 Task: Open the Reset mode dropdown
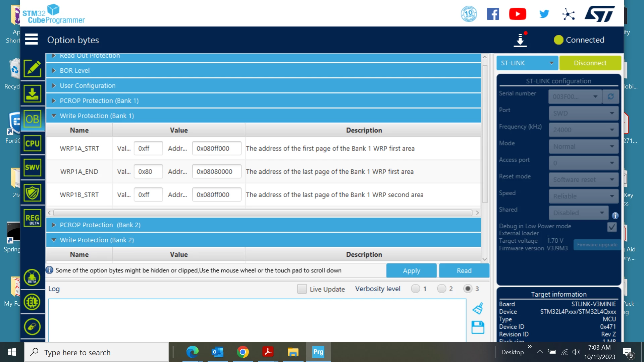click(584, 180)
